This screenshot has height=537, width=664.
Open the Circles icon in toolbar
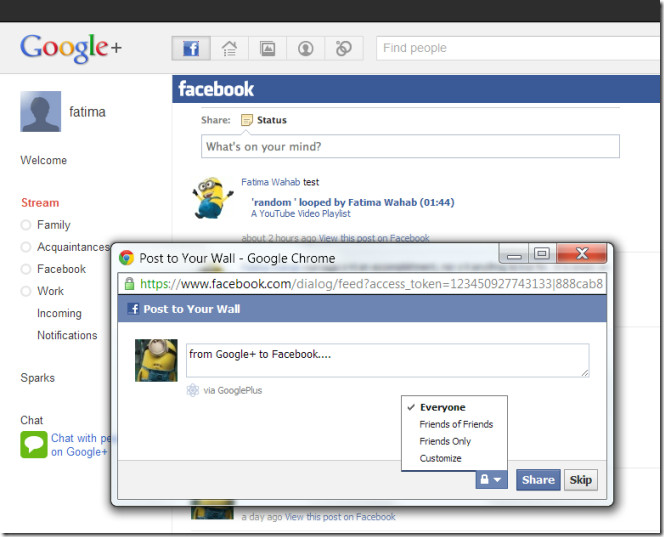pos(344,48)
